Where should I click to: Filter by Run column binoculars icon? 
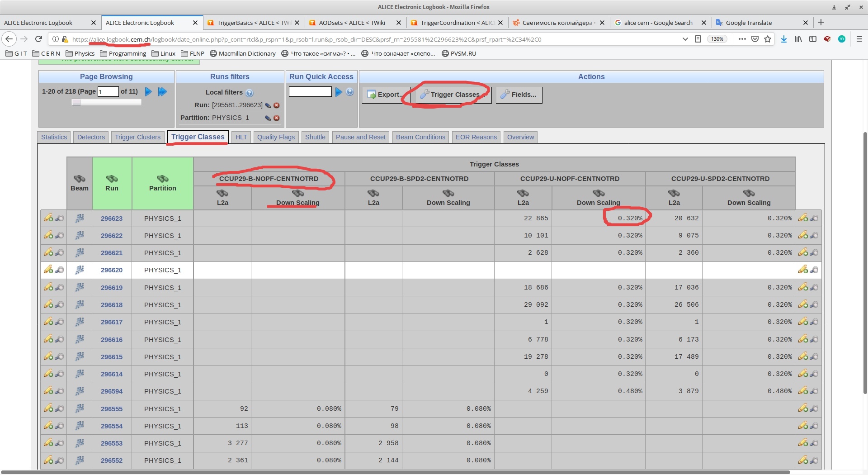[112, 179]
